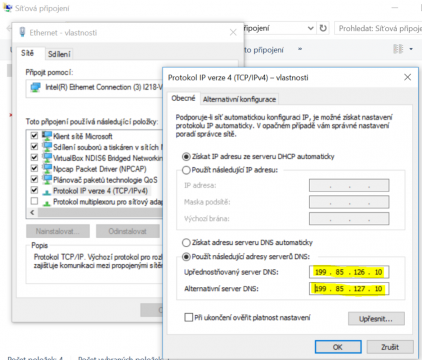Enable Při ukončení ověřit platnost nastavení
Screen dimensions: 422x360
click(189, 317)
